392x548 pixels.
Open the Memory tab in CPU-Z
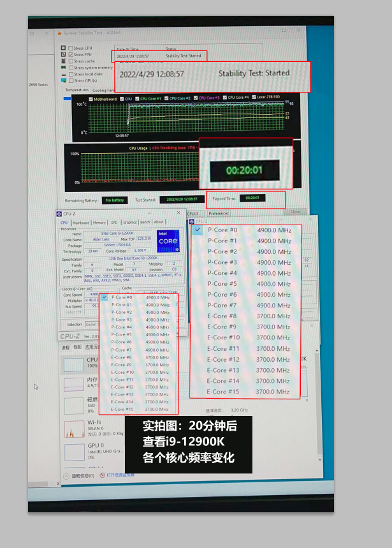pos(99,223)
